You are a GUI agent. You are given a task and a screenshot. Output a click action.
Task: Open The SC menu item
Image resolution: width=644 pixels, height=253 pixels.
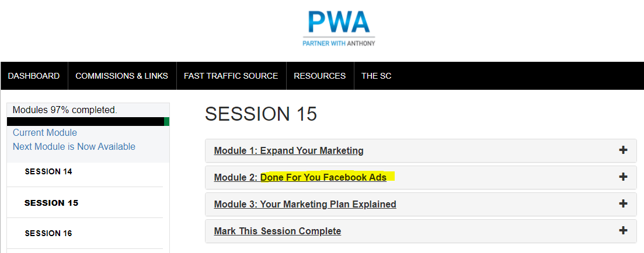376,76
